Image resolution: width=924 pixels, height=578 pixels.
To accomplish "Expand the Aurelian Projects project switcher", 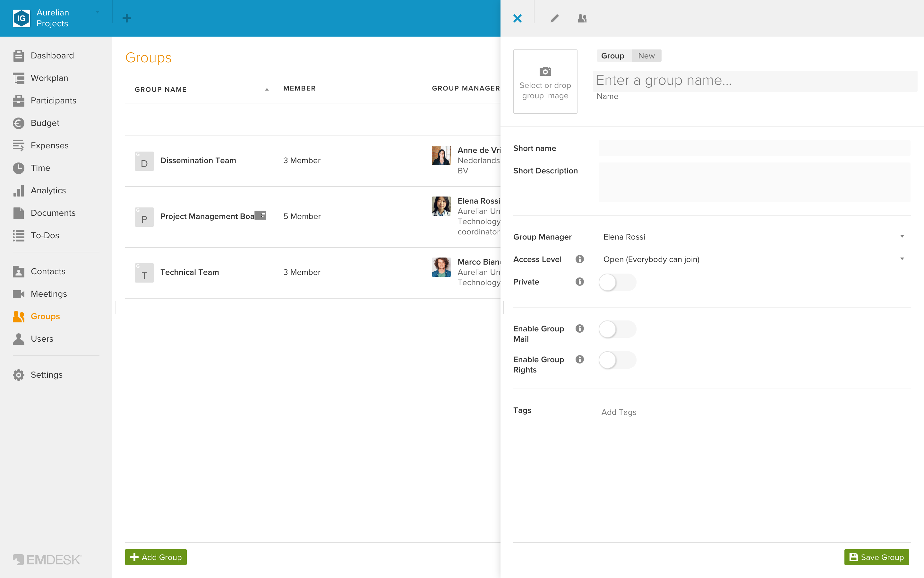I will click(x=97, y=12).
